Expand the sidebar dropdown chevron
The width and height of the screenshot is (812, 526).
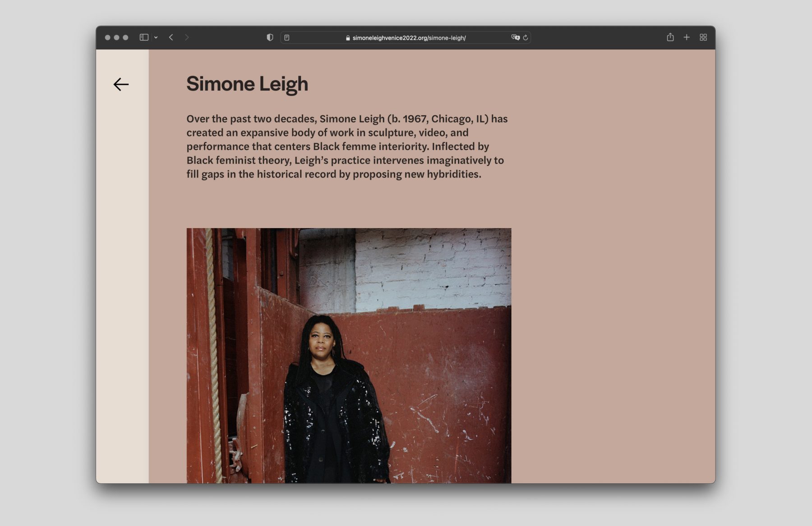coord(156,37)
